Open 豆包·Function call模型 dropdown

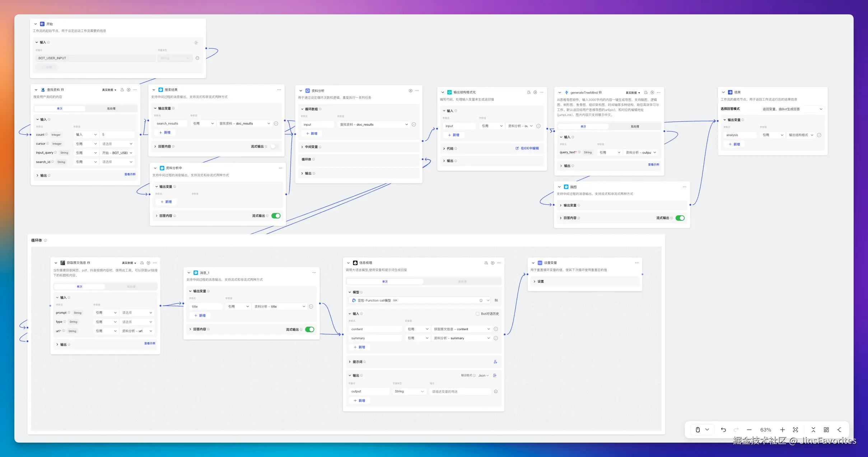coord(488,300)
